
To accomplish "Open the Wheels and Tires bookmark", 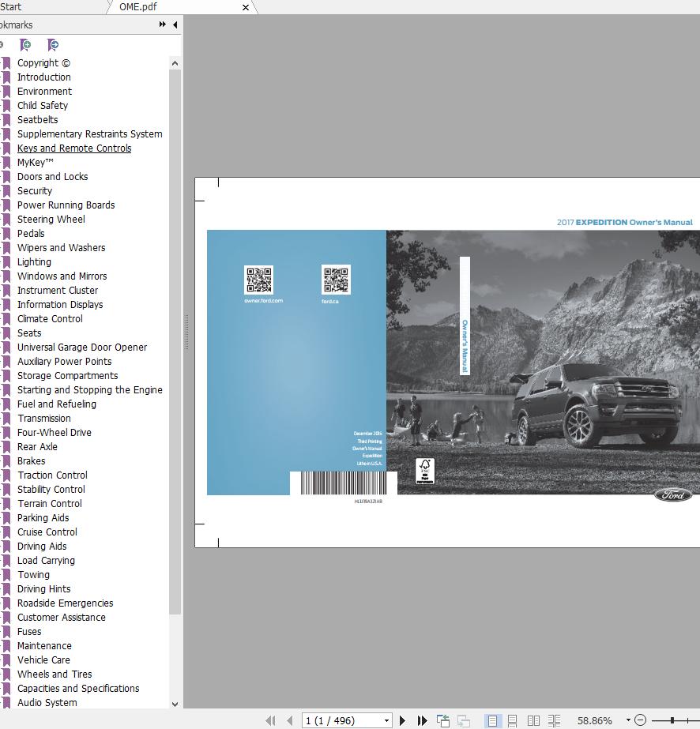I will [55, 675].
